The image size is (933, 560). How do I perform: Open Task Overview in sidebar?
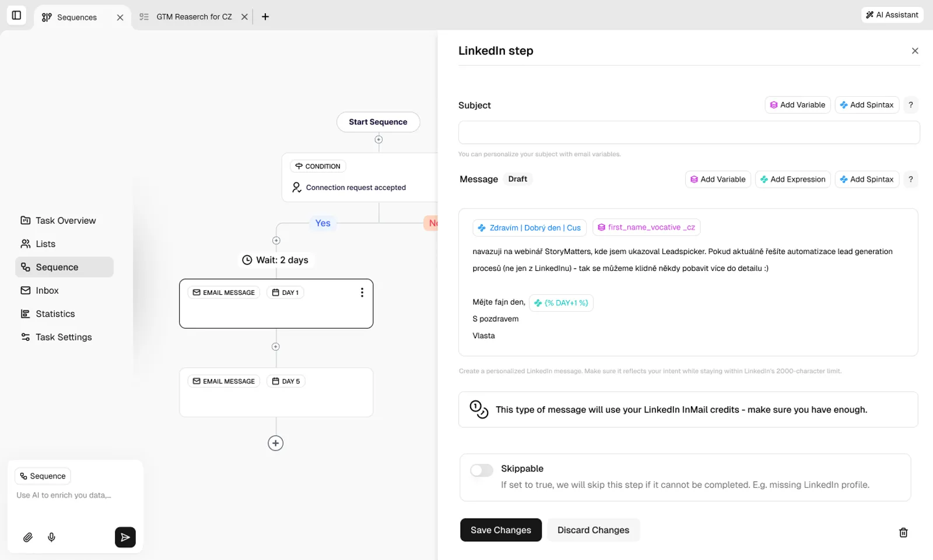(x=58, y=220)
